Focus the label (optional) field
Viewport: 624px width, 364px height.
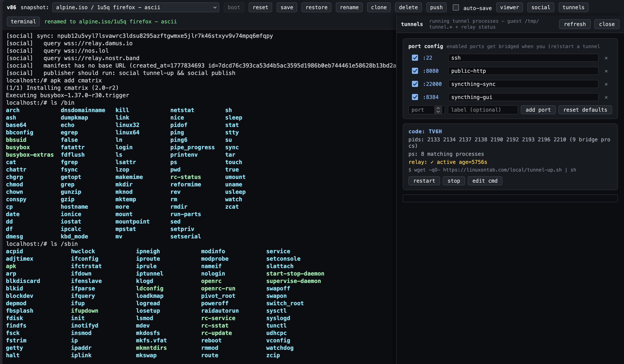tap(483, 110)
